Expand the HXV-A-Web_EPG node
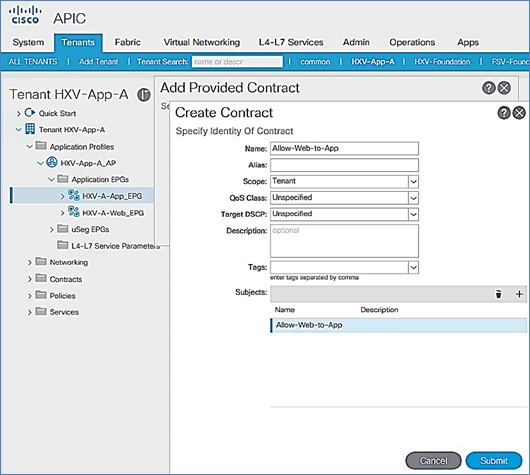Image resolution: width=530 pixels, height=475 pixels. click(62, 213)
